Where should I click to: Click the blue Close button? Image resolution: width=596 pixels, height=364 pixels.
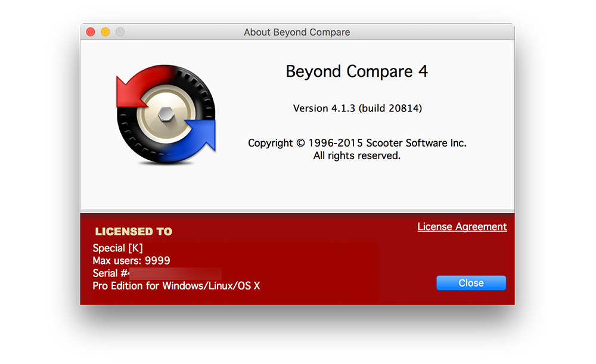(471, 283)
